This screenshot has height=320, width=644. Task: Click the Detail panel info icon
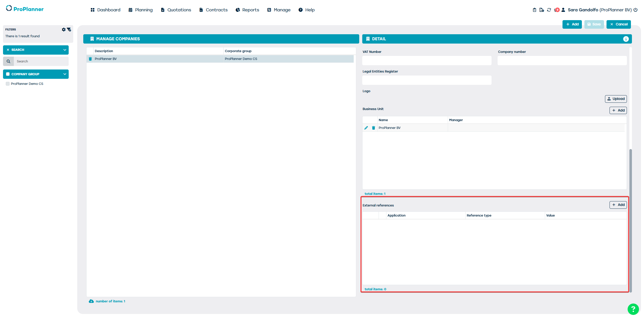tap(626, 39)
